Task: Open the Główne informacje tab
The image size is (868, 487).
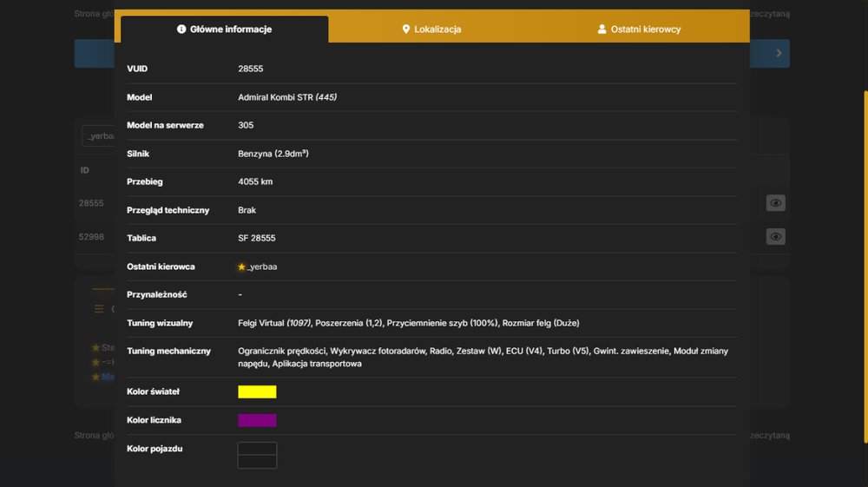Action: [x=224, y=30]
